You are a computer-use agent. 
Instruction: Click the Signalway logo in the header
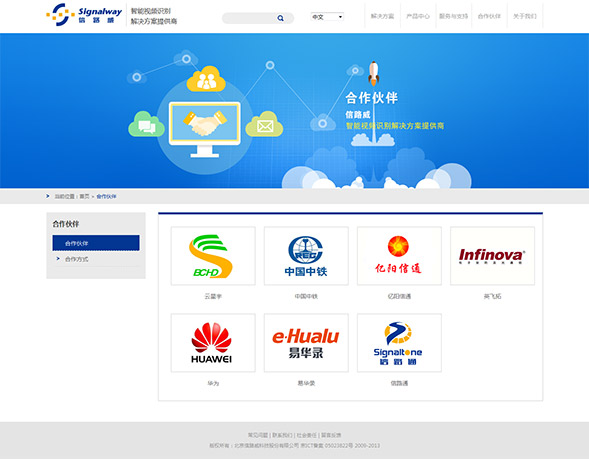(84, 15)
